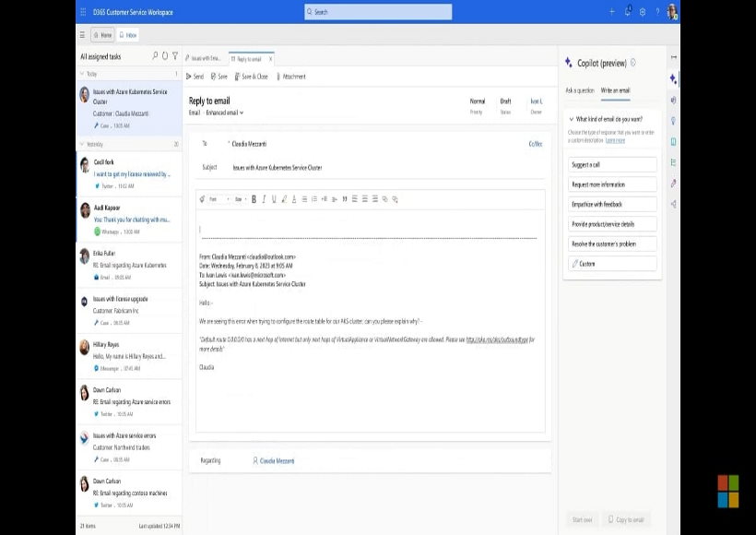Collapse the Today task group

point(82,74)
